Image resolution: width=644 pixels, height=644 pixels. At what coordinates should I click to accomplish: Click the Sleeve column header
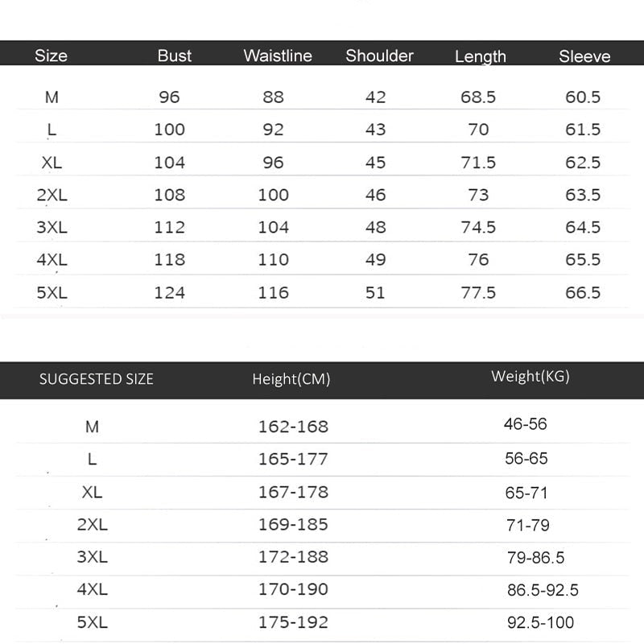[584, 56]
